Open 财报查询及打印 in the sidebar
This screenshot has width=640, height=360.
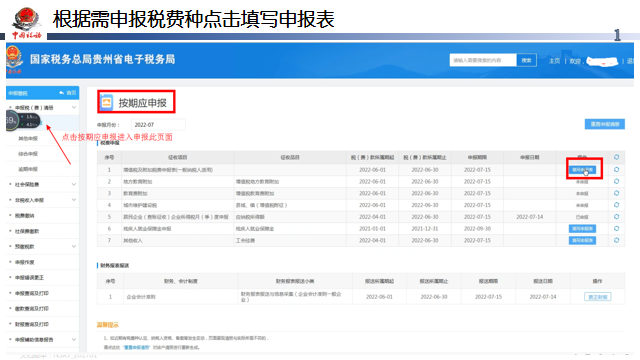(x=31, y=324)
